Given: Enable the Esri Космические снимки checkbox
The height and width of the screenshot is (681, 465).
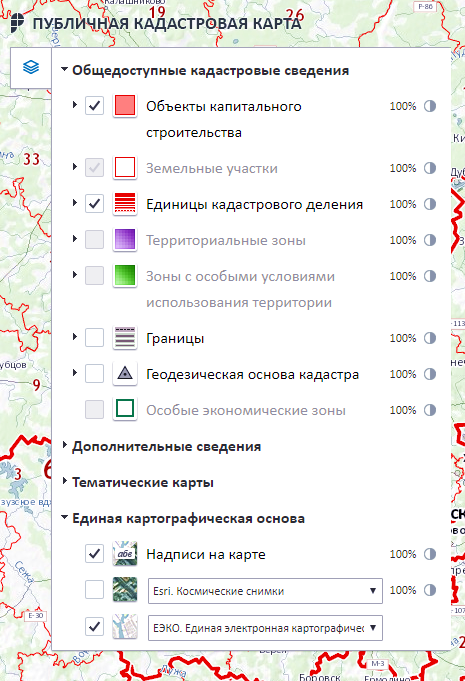Looking at the screenshot, I should (x=94, y=590).
